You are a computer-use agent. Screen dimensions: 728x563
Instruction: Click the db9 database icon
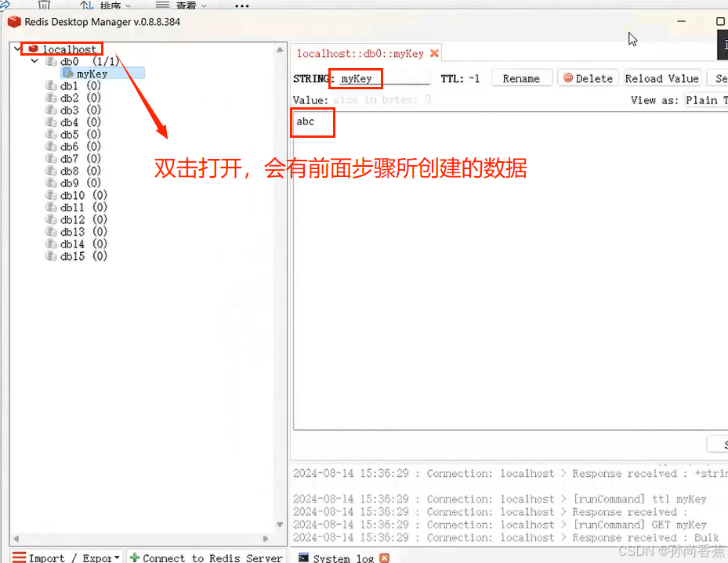pos(51,182)
